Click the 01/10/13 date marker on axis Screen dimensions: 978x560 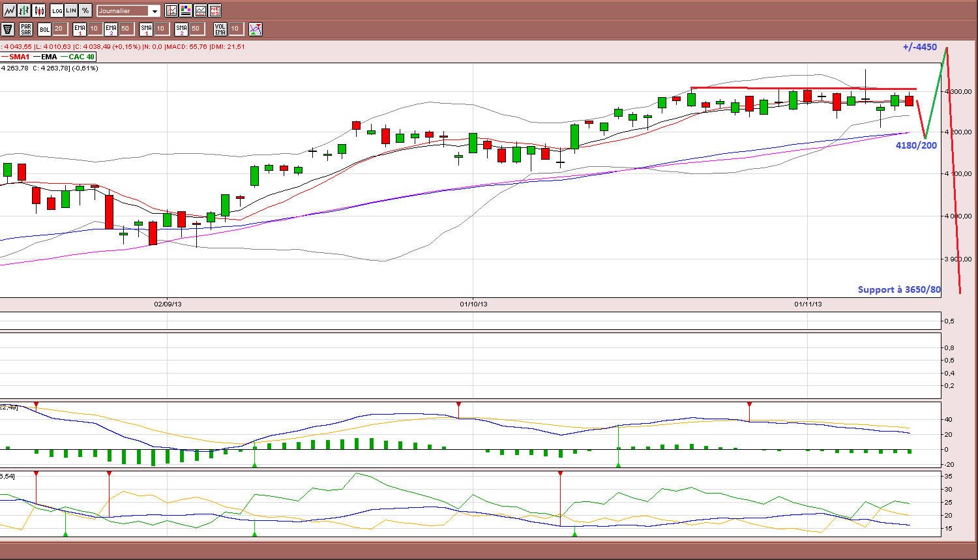(x=473, y=304)
